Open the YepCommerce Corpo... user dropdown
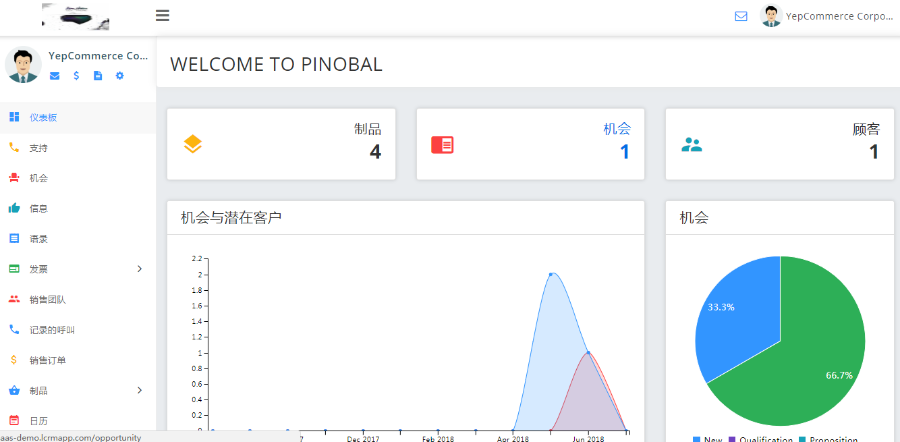Screen dimensions: 900x442 827,16
